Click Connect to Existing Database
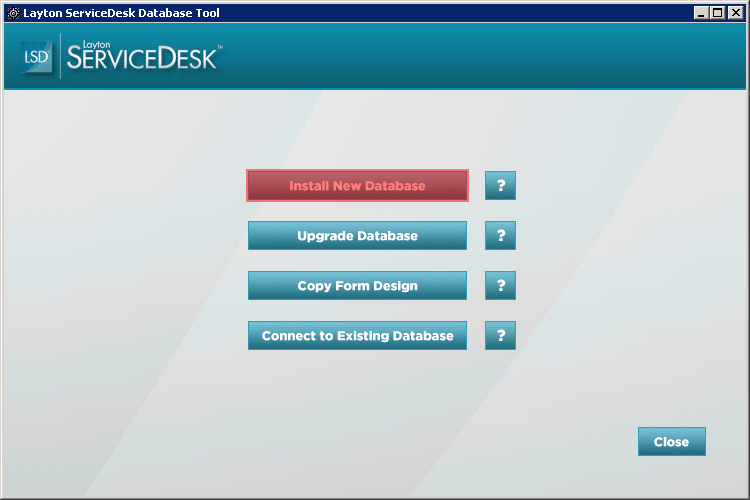This screenshot has height=500, width=750. (x=357, y=335)
